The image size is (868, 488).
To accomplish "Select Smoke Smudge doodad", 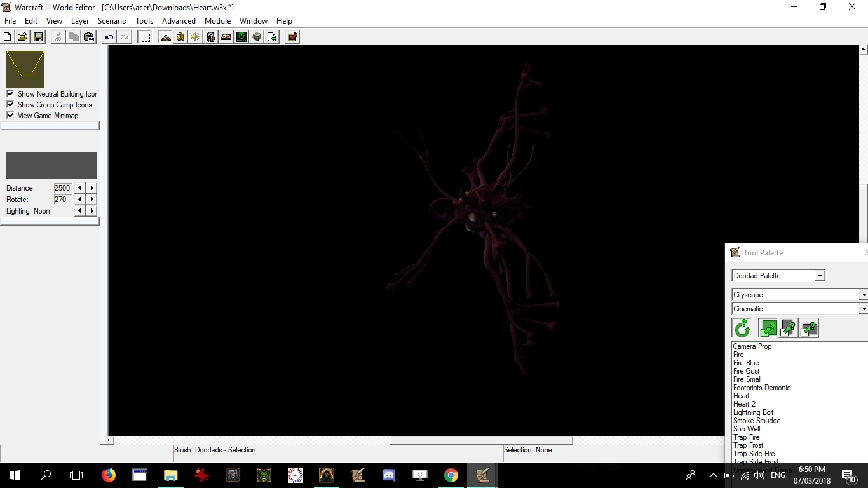I will tap(757, 421).
